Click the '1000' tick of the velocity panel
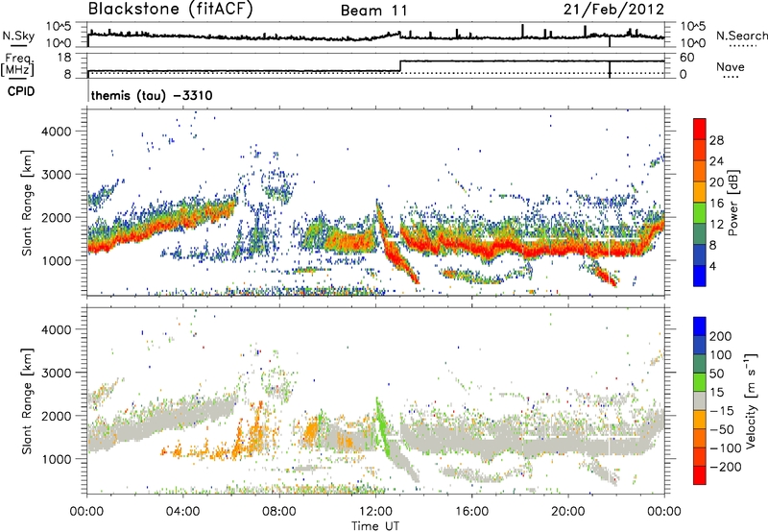This screenshot has width=768, height=532. [57, 459]
